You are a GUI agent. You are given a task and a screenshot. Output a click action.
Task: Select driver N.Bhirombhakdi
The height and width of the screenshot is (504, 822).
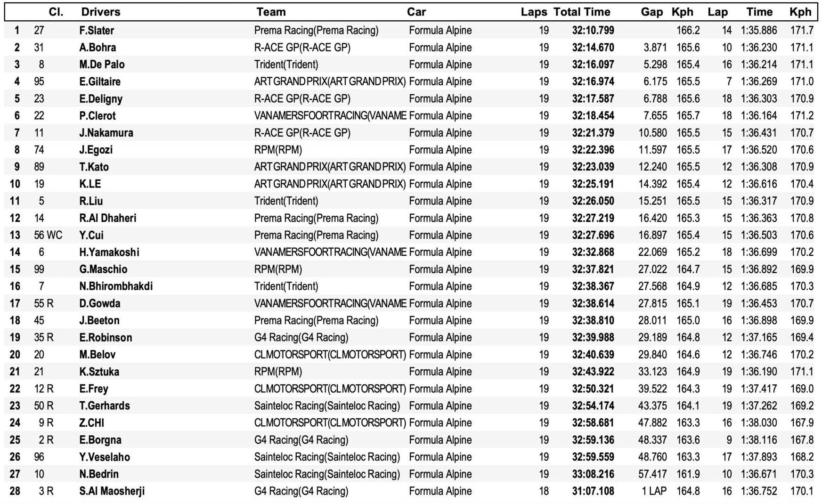pyautogui.click(x=116, y=286)
